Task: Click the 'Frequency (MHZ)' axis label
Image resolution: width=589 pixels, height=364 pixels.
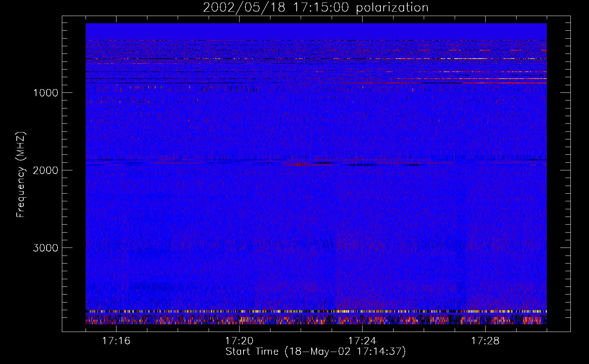Action: tap(21, 175)
